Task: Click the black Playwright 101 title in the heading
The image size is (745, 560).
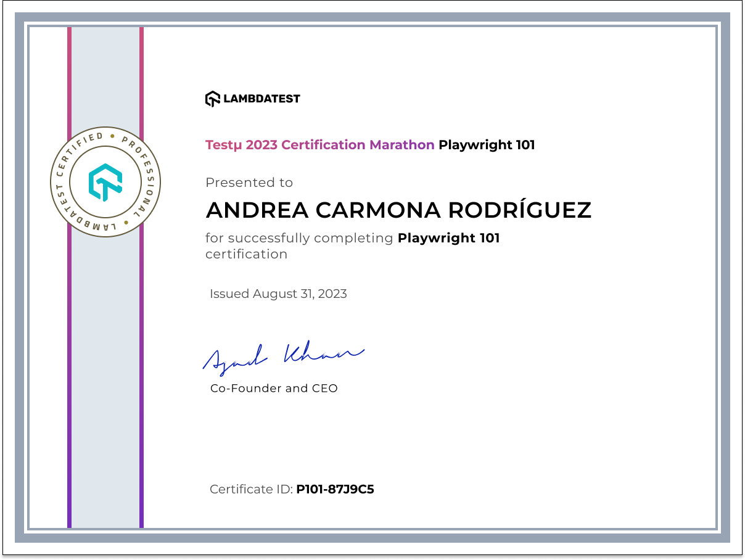Action: (x=487, y=145)
